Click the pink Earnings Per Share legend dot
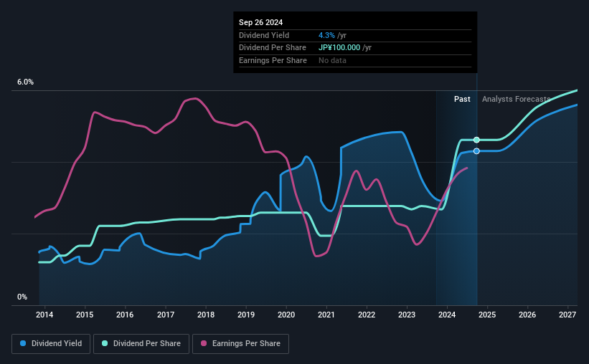Image resolution: width=589 pixels, height=364 pixels. pyautogui.click(x=204, y=343)
